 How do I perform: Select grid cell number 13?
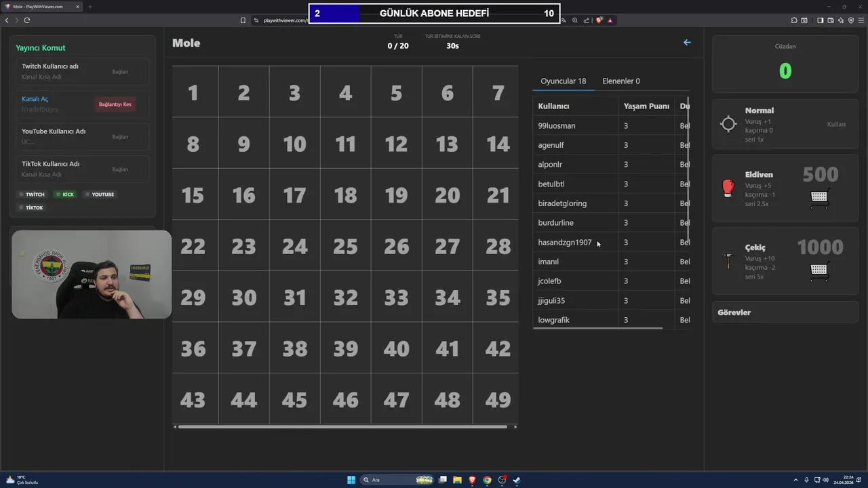click(x=447, y=144)
